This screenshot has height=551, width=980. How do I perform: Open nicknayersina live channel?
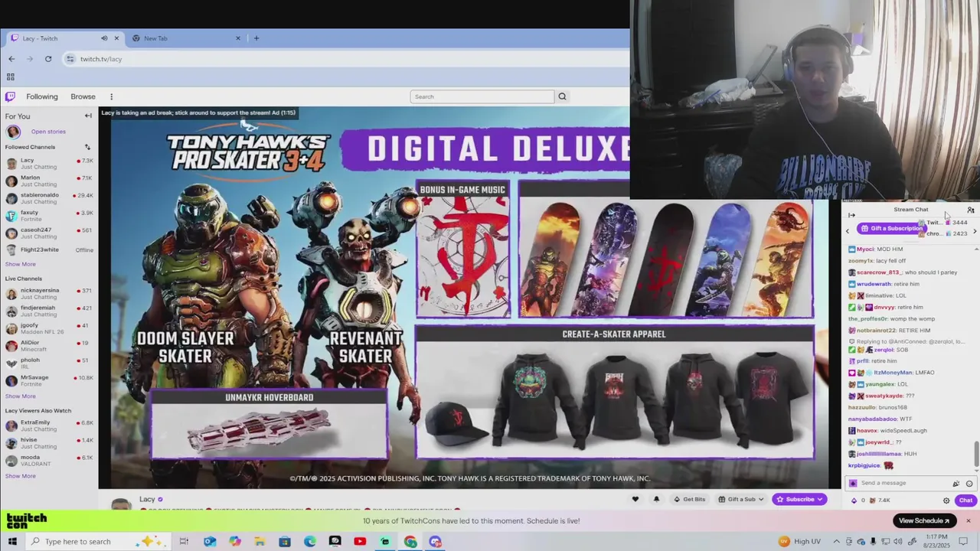click(x=49, y=294)
